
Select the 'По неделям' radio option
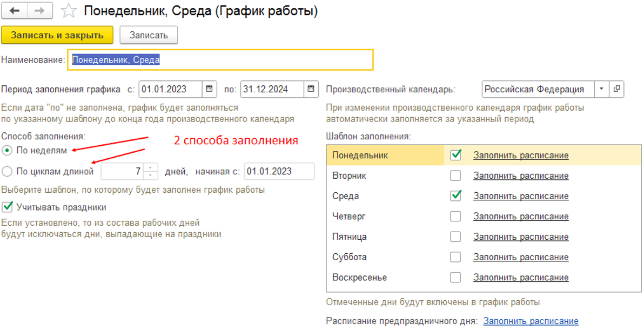[7, 150]
